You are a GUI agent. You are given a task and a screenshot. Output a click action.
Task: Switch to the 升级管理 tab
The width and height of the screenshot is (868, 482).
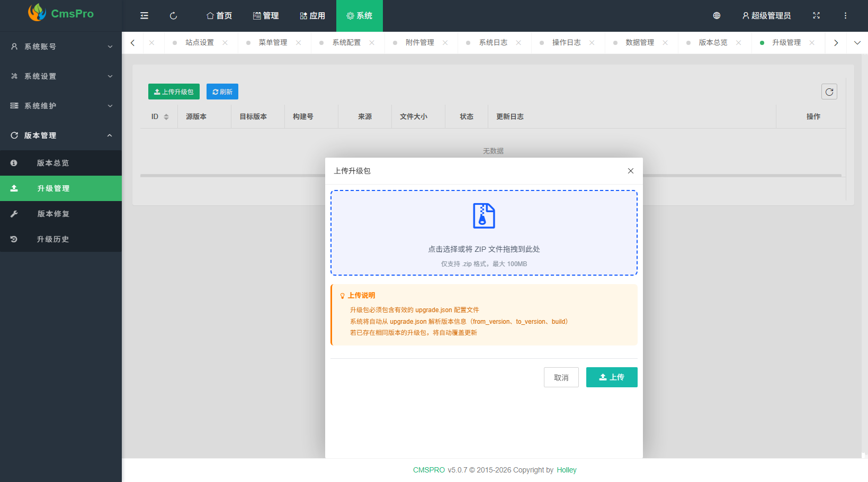pos(786,43)
